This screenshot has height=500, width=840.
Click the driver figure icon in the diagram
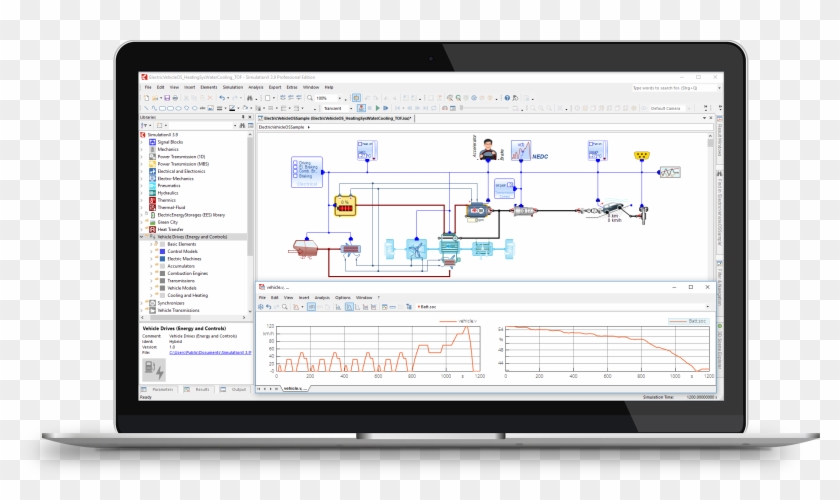click(x=488, y=150)
